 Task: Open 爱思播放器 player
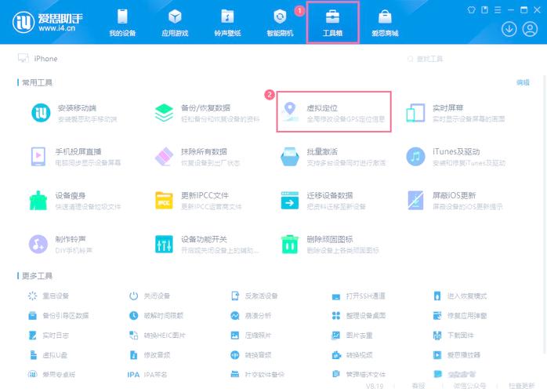click(456, 355)
